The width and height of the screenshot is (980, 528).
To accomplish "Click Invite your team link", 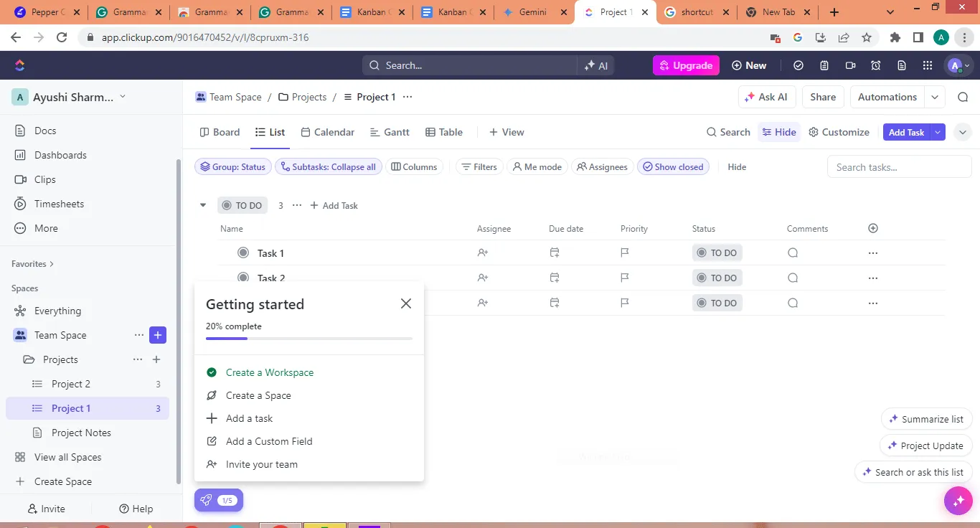I will click(262, 464).
